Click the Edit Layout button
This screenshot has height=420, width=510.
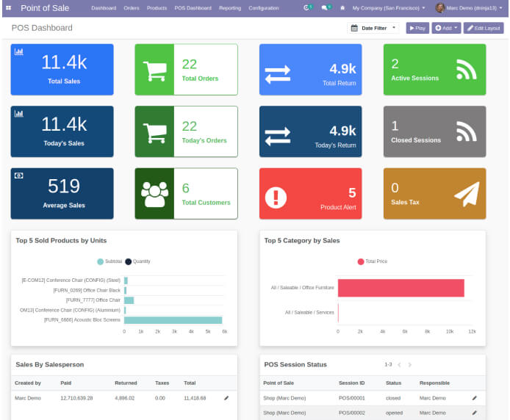(484, 28)
